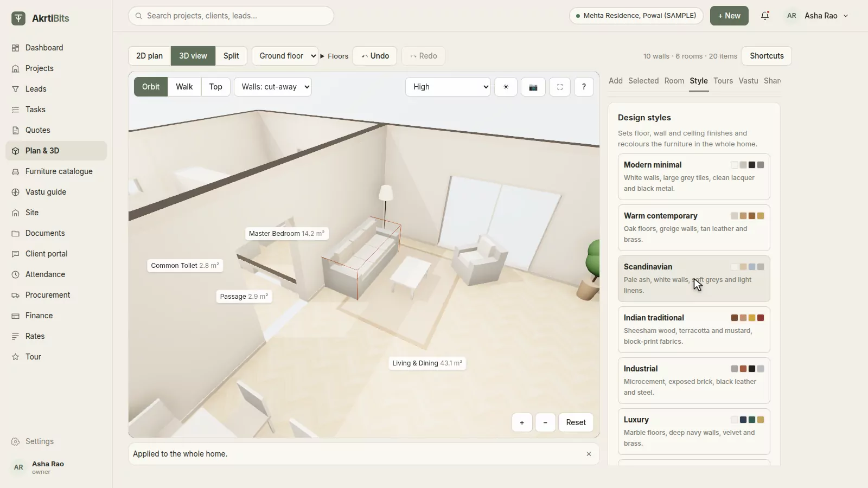Viewport: 868px width, 488px height.
Task: Open Quotes in the sidebar
Action: click(x=56, y=130)
